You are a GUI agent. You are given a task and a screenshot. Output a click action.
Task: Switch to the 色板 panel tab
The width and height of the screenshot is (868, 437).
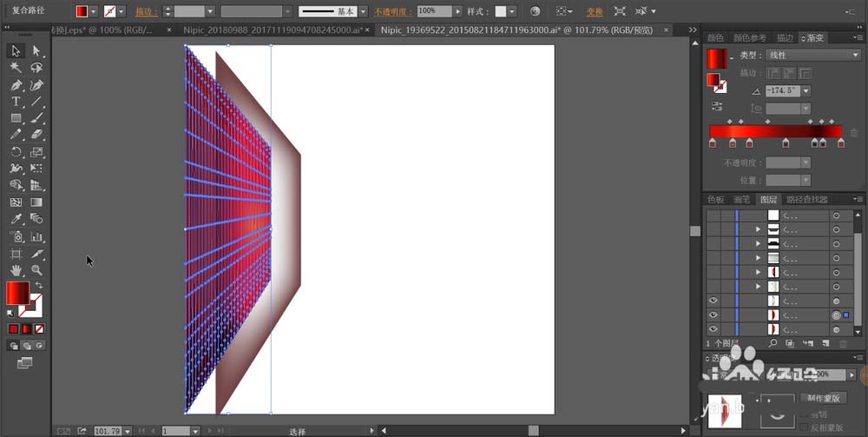click(x=716, y=200)
